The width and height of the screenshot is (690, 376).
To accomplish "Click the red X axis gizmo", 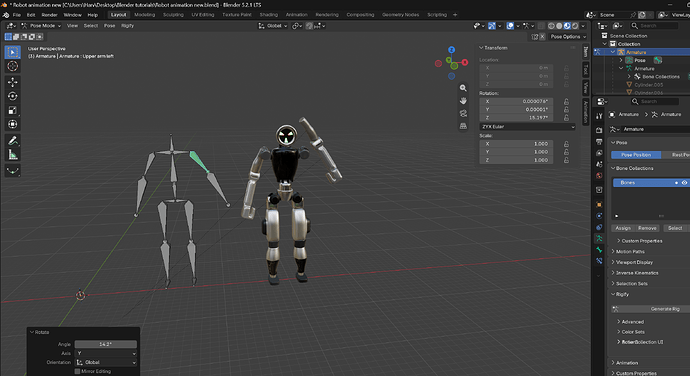I will 465,63.
